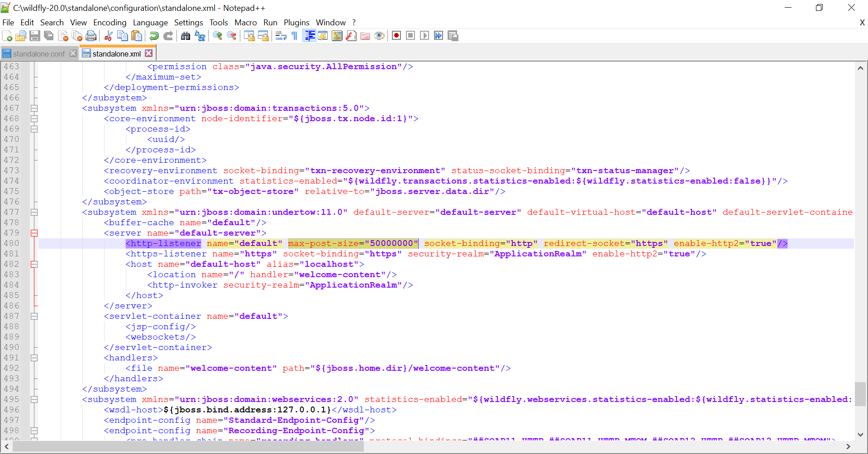Click the New file toolbar icon
The height and width of the screenshot is (454, 868).
[x=7, y=36]
